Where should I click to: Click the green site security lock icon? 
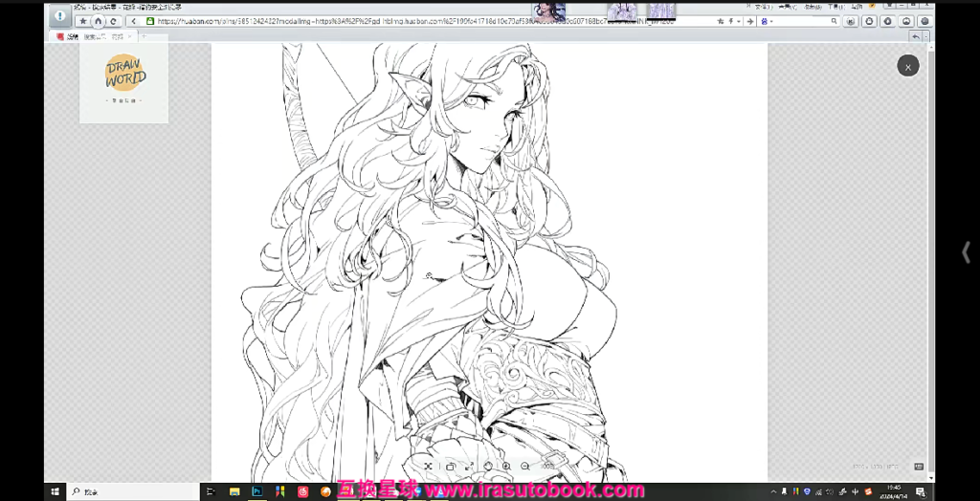pyautogui.click(x=150, y=21)
